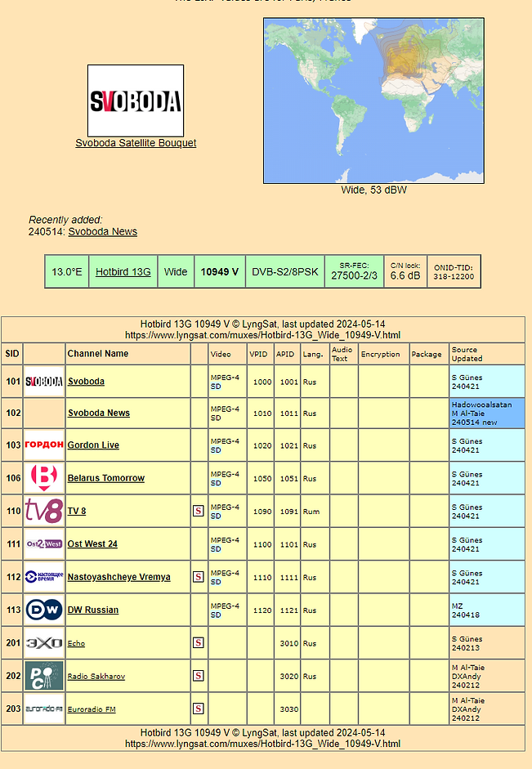Image resolution: width=532 pixels, height=769 pixels.
Task: Click the VPID 1120 cell
Action: 262,610
